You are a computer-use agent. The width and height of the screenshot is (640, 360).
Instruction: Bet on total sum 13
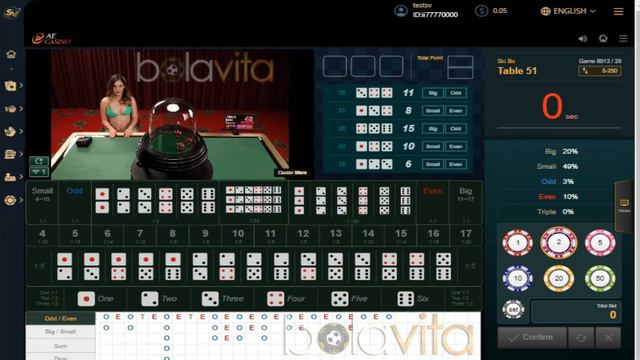(x=336, y=236)
